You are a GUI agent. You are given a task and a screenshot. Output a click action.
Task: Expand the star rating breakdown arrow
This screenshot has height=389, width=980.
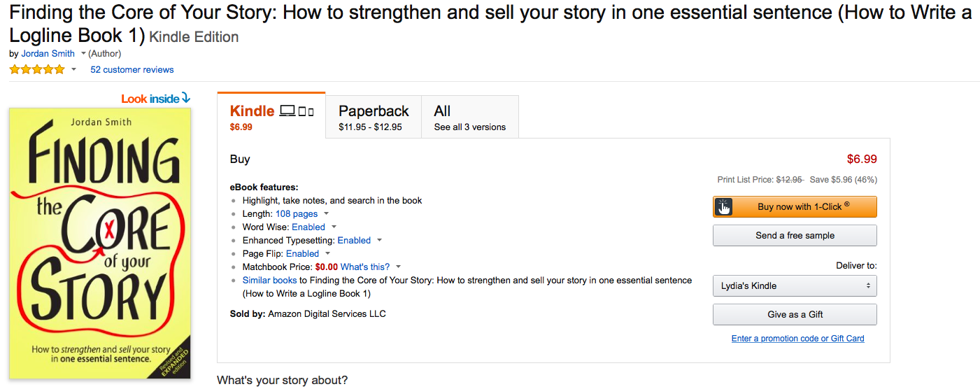tap(73, 70)
